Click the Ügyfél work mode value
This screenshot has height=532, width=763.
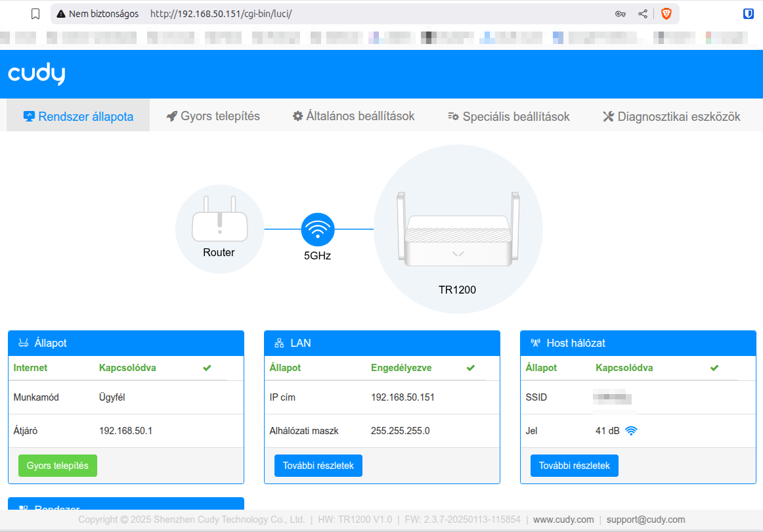pyautogui.click(x=112, y=397)
